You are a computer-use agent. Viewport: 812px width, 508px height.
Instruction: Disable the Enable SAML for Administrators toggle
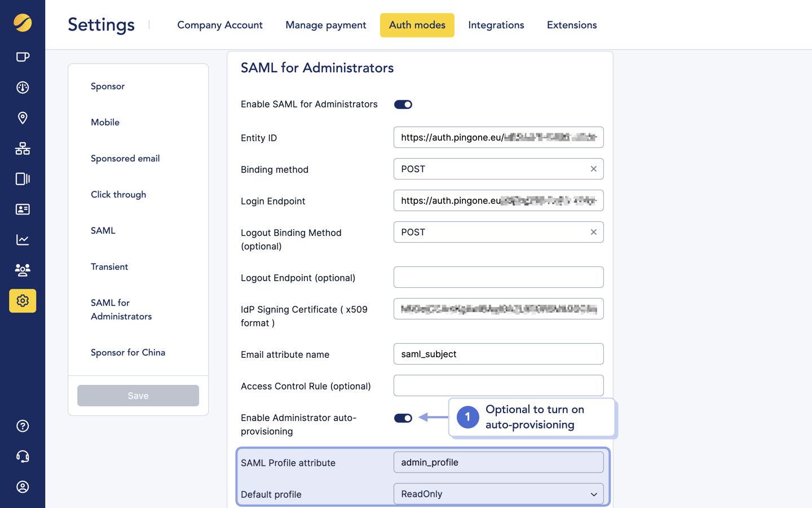point(403,104)
